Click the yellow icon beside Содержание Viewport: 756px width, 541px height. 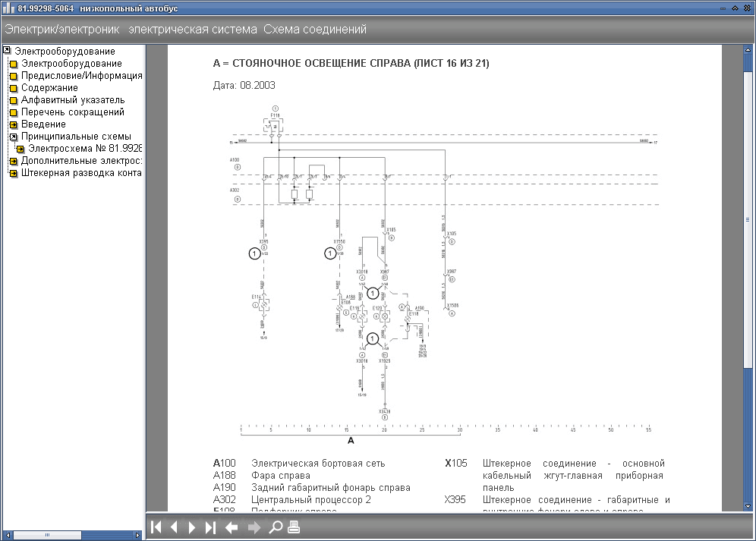[x=14, y=88]
